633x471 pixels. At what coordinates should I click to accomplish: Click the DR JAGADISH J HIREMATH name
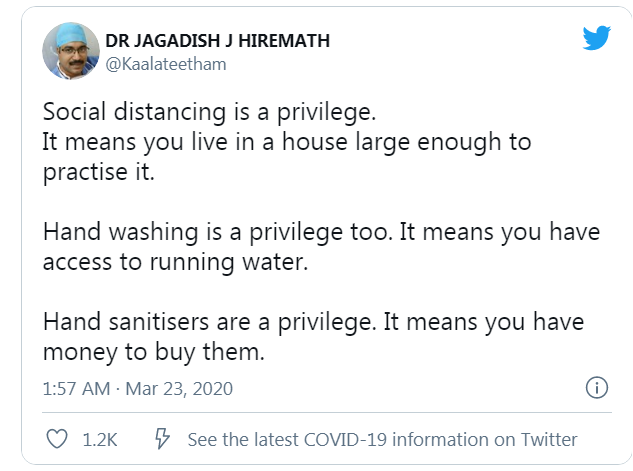click(218, 41)
